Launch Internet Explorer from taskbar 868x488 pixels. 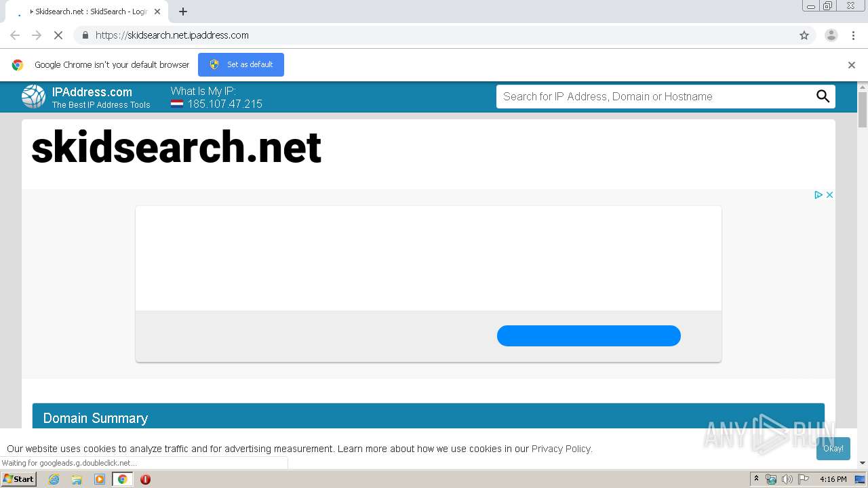pyautogui.click(x=54, y=479)
